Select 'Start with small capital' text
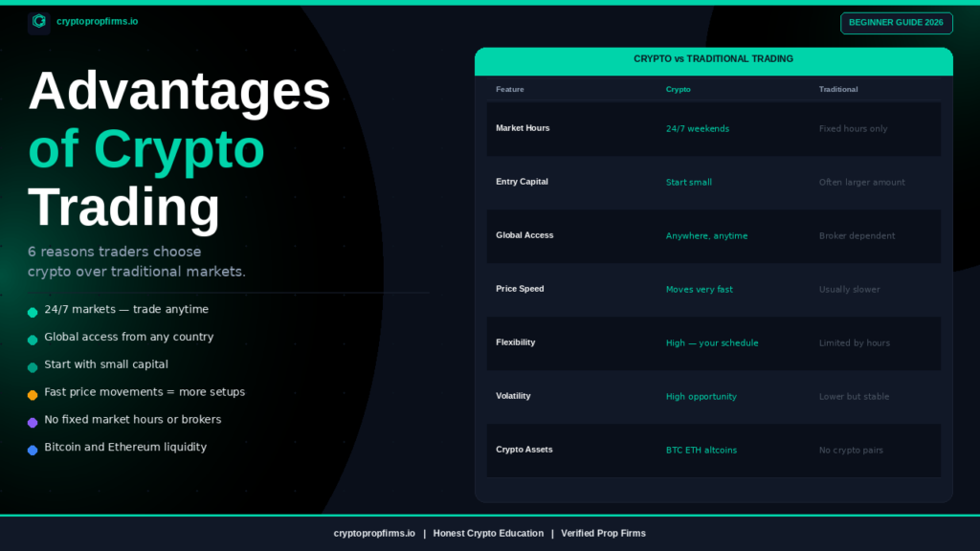The width and height of the screenshot is (980, 551). (106, 364)
